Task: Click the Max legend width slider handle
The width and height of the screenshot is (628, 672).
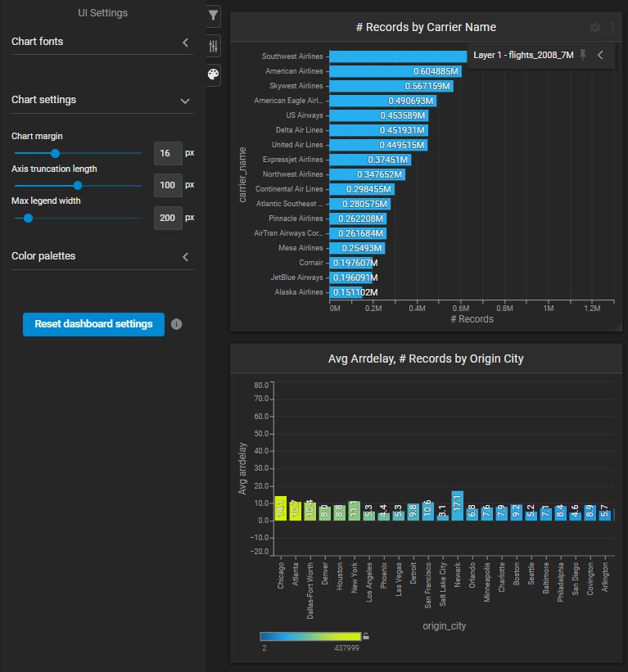Action: point(28,219)
